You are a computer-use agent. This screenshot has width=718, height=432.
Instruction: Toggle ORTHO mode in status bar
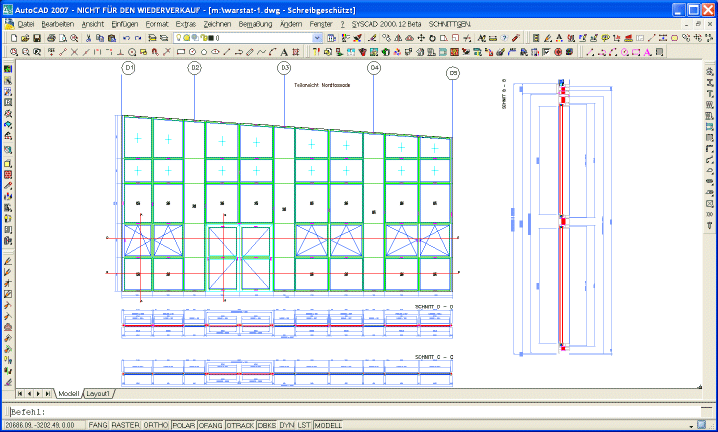pos(156,425)
